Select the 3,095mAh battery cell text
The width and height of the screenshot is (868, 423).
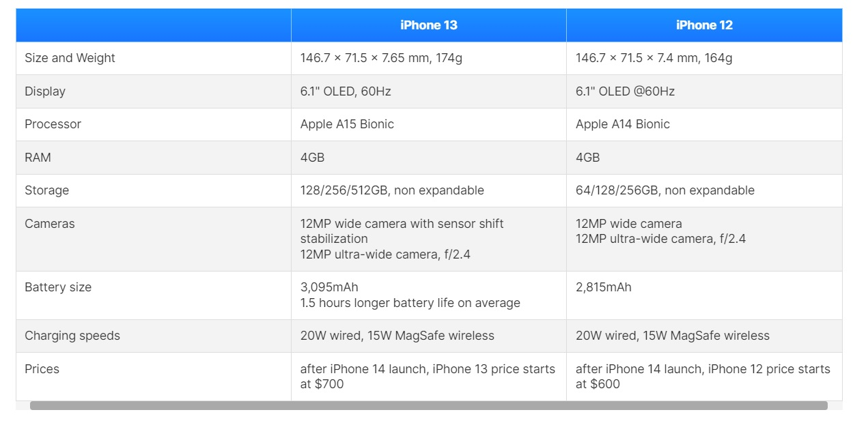tap(329, 287)
